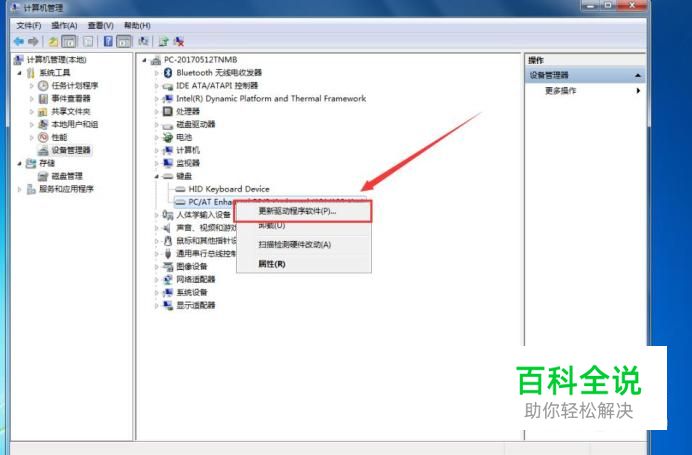The image size is (692, 455).
Task: Click the uninstall device red X icon
Action: pyautogui.click(x=179, y=41)
